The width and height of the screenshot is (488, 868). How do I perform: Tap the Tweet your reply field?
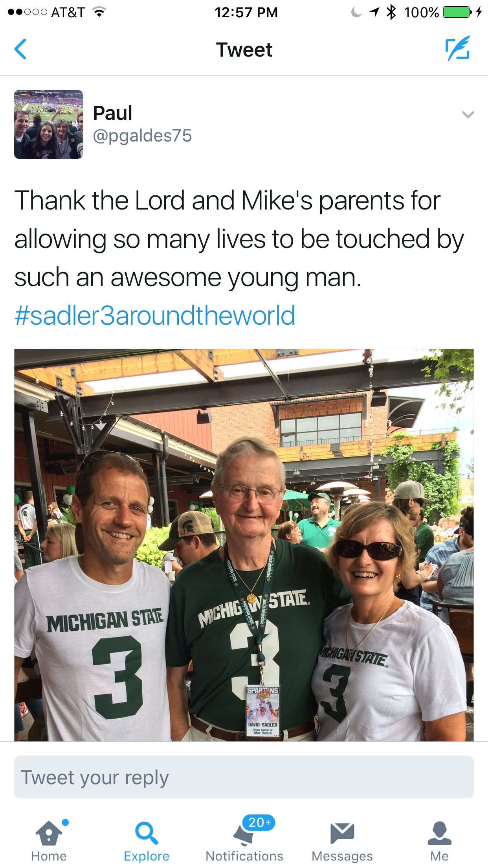coord(244,777)
